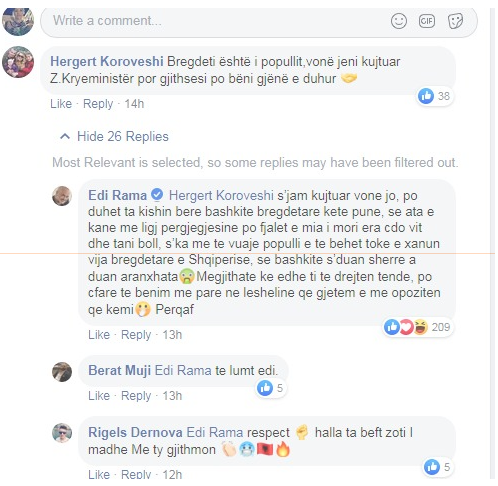The height and width of the screenshot is (486, 498).
Task: Open the sticker picker icon
Action: [x=455, y=21]
